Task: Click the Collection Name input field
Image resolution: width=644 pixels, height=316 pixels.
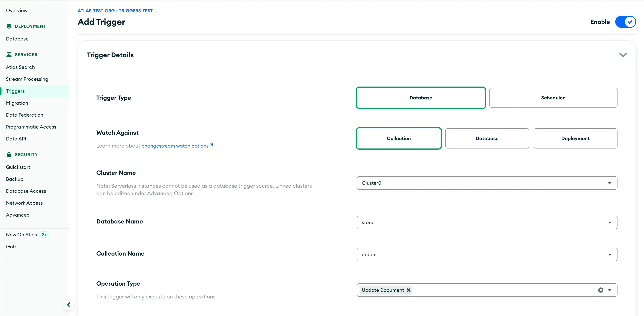Action: (x=487, y=254)
